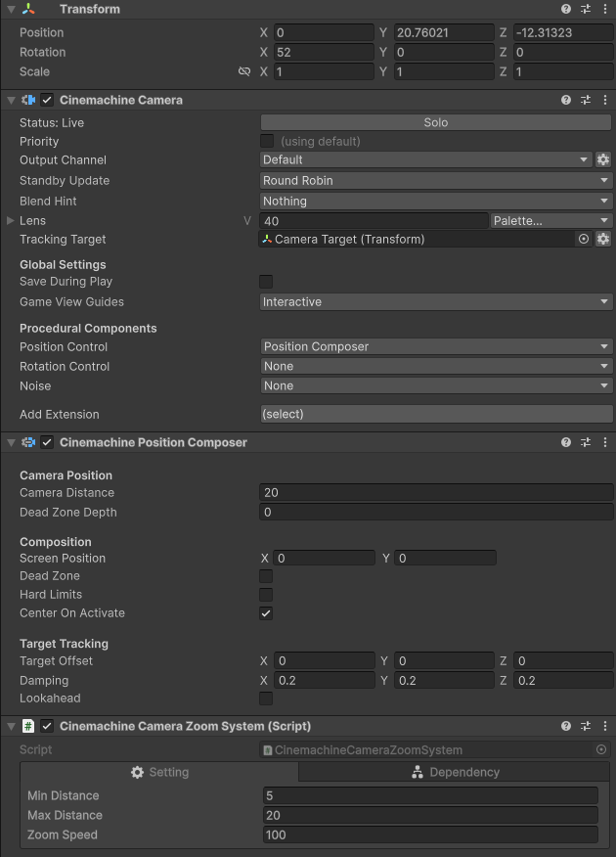Viewport: 616px width, 857px height.
Task: Open Transform component help icon
Action: 566,9
